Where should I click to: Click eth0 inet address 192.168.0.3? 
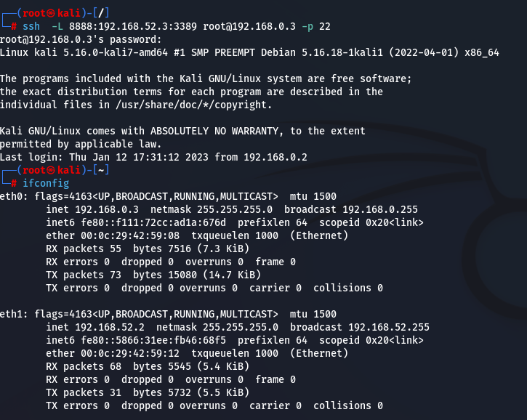pos(107,210)
